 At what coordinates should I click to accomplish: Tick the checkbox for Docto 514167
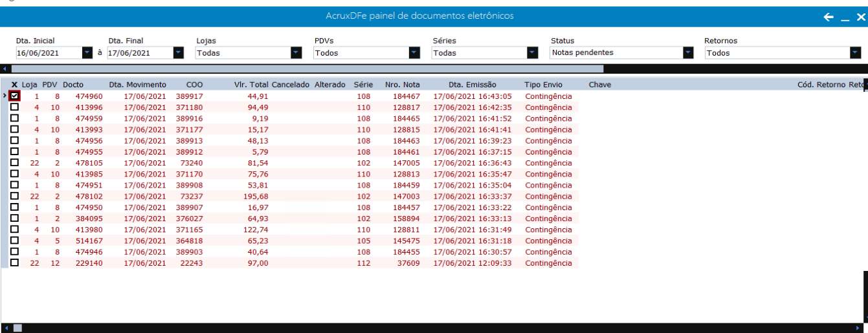click(15, 241)
